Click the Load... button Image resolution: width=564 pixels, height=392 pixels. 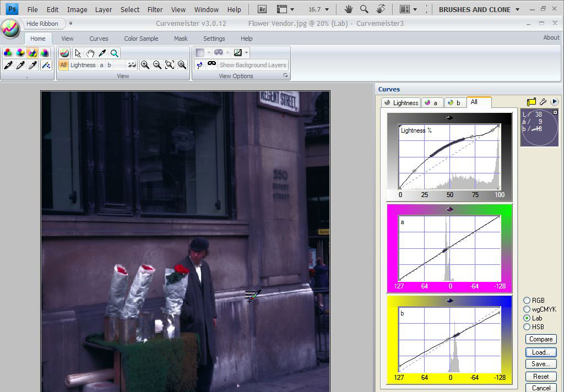click(541, 352)
